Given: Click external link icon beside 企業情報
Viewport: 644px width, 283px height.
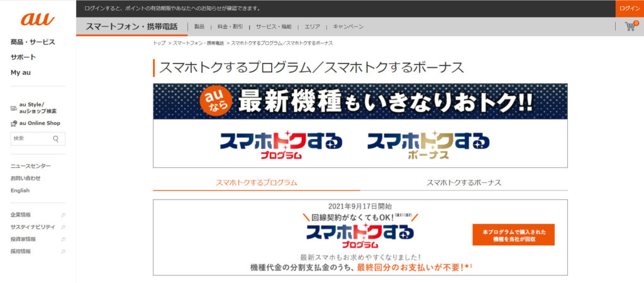Looking at the screenshot, I should tap(63, 215).
